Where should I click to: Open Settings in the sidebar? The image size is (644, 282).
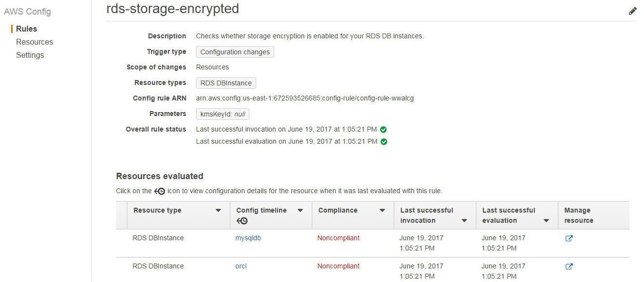[x=30, y=55]
